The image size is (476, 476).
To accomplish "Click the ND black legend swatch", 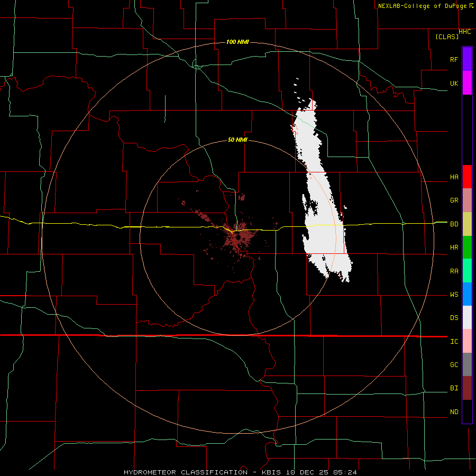I will [x=467, y=411].
